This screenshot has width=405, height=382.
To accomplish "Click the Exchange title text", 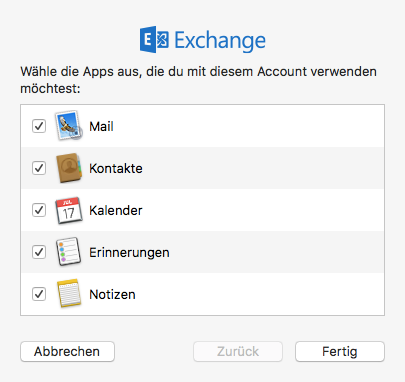I will 220,41.
